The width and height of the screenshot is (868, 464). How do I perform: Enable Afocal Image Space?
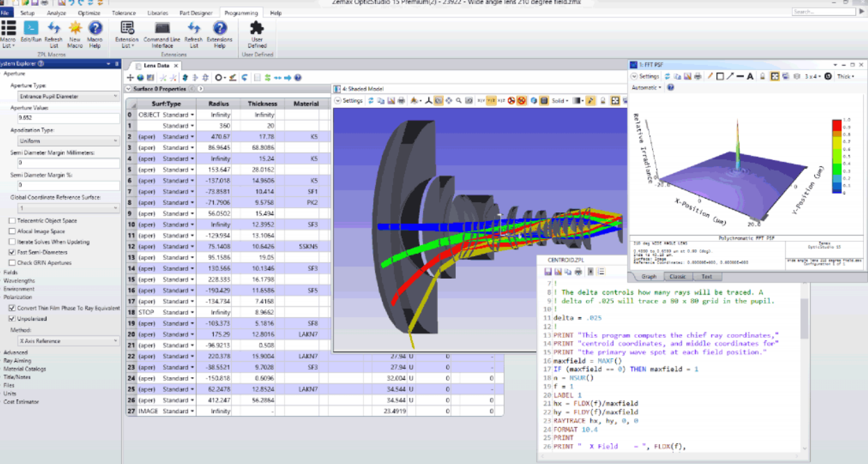click(x=12, y=232)
